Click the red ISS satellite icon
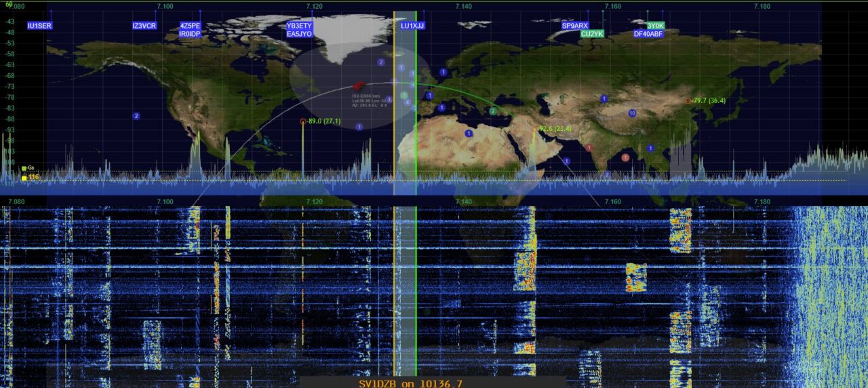 pyautogui.click(x=358, y=86)
